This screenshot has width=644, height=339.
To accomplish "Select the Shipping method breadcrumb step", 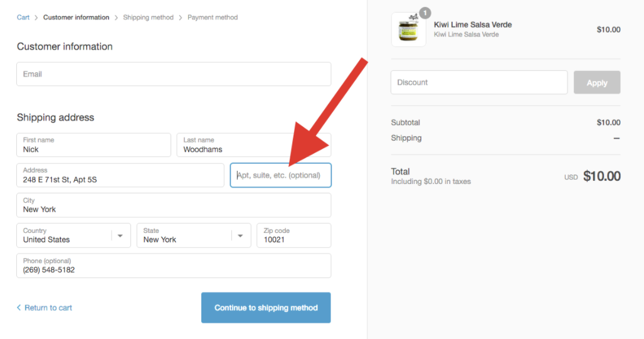I will point(148,18).
